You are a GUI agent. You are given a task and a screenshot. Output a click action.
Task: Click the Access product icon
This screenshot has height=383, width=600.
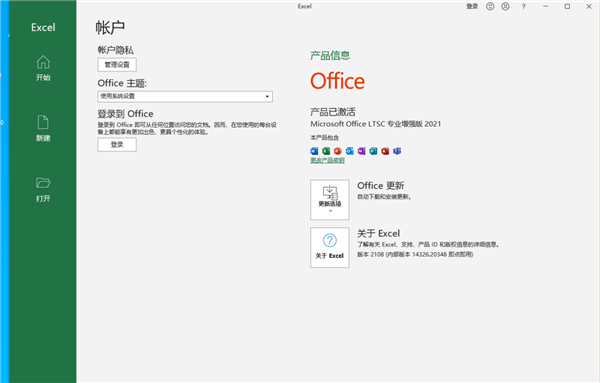pos(385,151)
